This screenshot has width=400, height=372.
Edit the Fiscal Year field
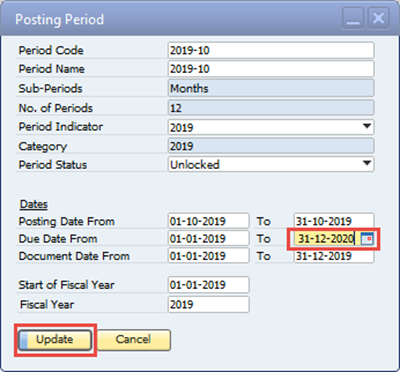pos(209,304)
